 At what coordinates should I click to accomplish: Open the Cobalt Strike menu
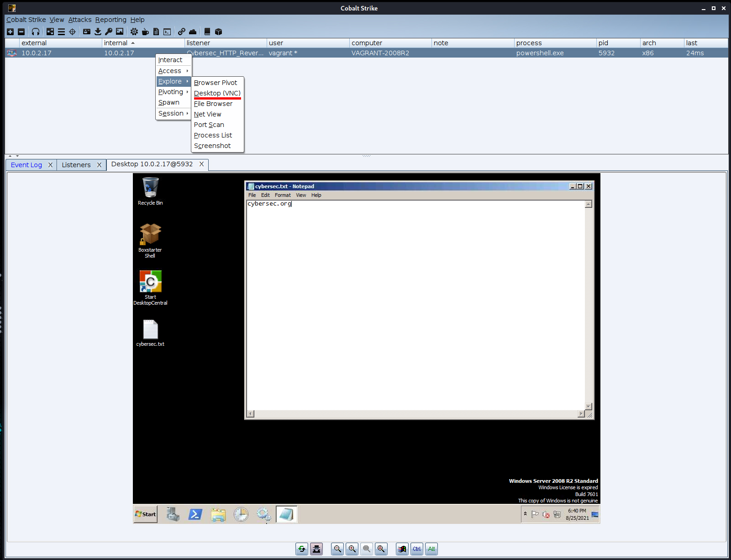[26, 20]
